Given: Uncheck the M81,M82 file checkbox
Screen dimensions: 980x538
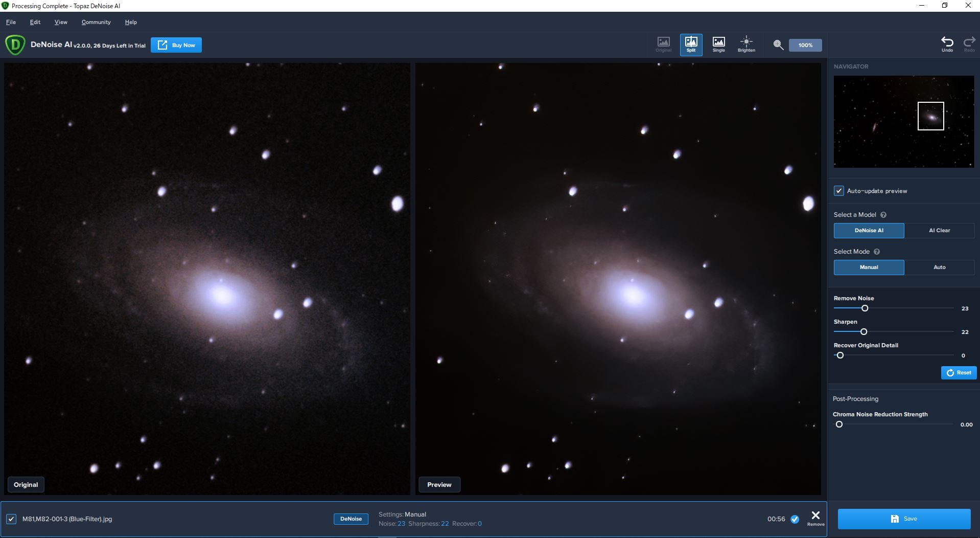Looking at the screenshot, I should 11,519.
